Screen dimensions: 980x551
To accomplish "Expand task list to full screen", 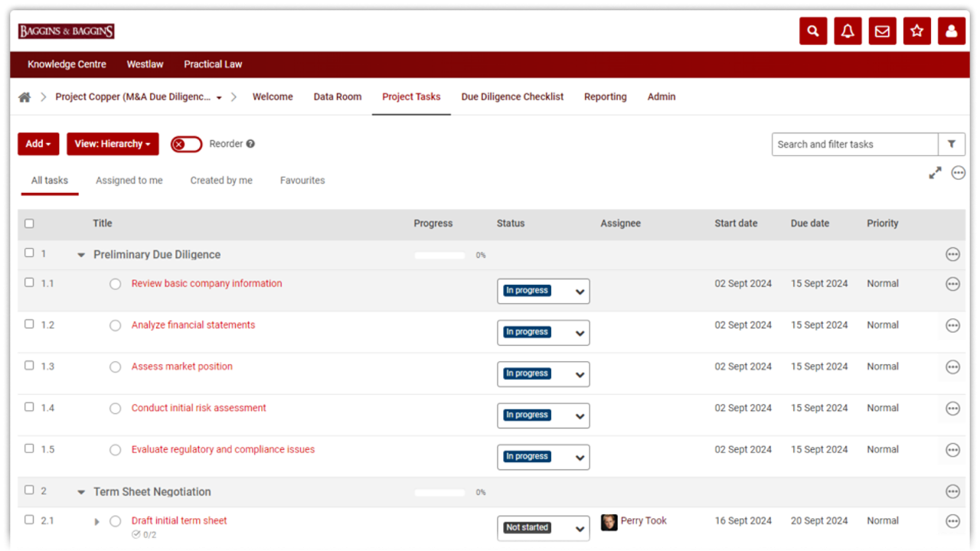I will 935,174.
